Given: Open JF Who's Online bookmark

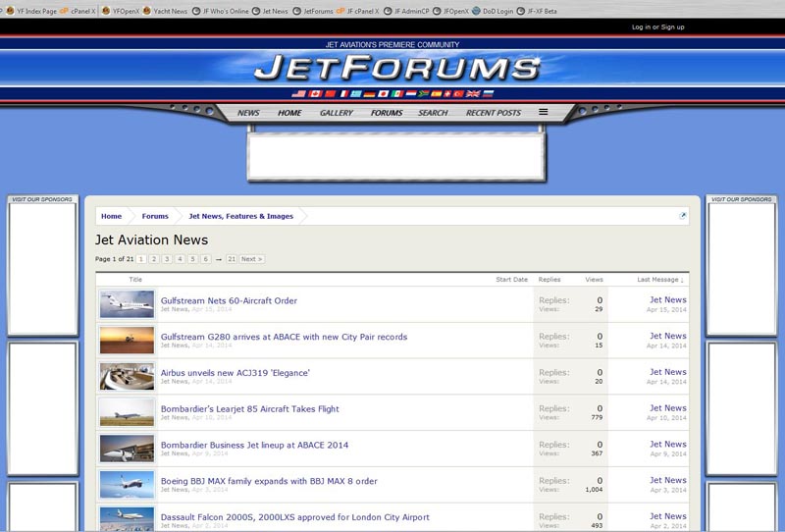Looking at the screenshot, I should pyautogui.click(x=220, y=11).
